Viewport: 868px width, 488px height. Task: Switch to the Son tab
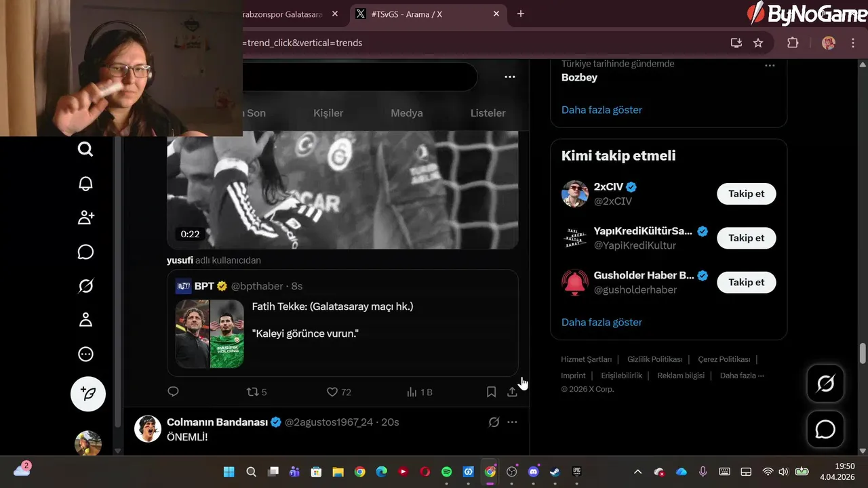point(256,113)
